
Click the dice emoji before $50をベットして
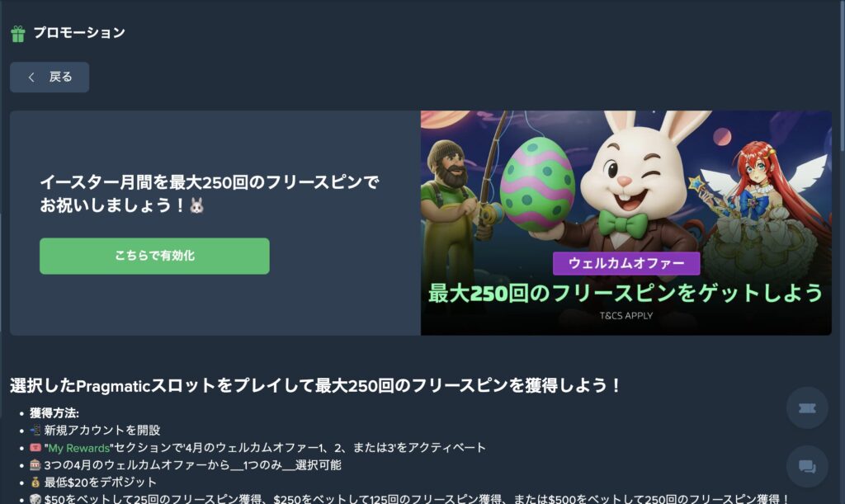35,499
